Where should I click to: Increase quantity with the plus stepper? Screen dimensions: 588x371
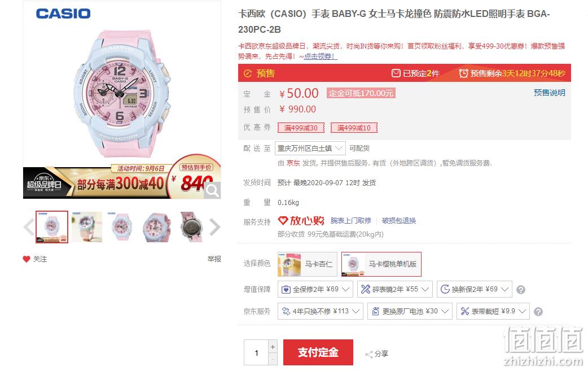tap(273, 347)
